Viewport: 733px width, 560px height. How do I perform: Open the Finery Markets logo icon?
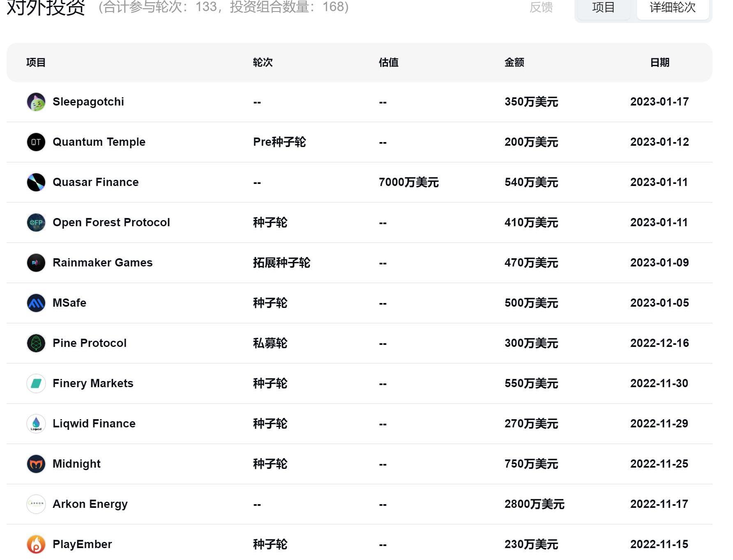[36, 383]
